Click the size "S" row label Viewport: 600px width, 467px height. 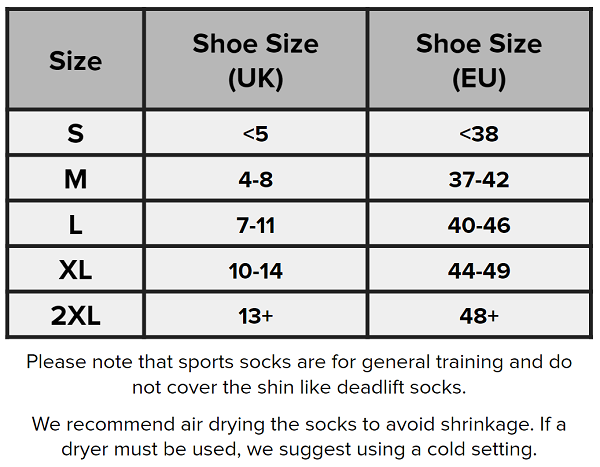[x=76, y=133]
